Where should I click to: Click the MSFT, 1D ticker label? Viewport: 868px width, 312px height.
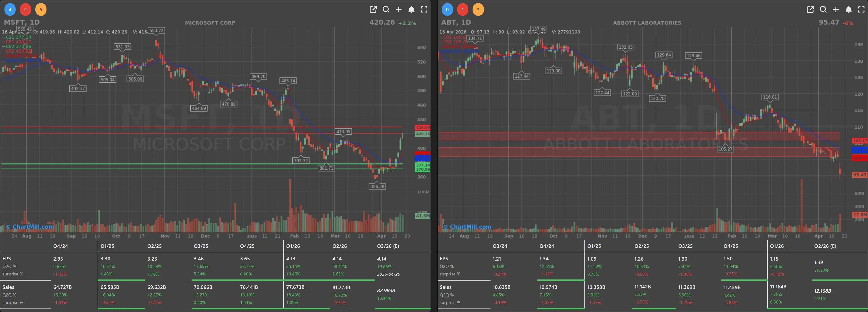(x=21, y=22)
